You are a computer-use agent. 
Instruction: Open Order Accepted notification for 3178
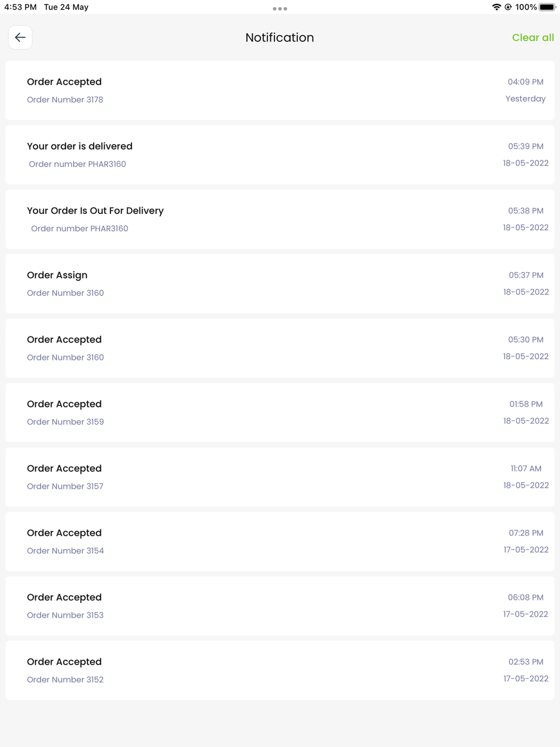pyautogui.click(x=280, y=90)
